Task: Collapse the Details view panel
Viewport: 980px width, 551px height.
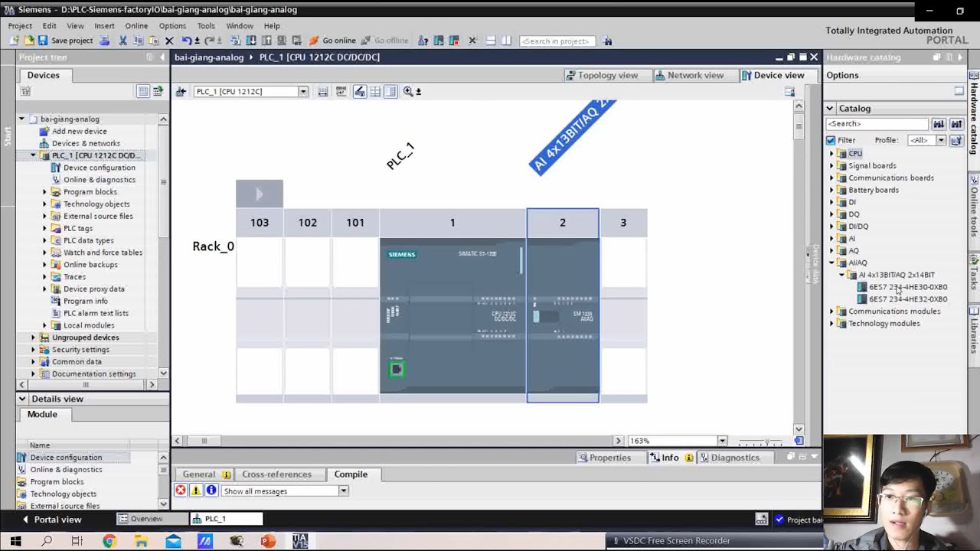Action: tap(22, 399)
